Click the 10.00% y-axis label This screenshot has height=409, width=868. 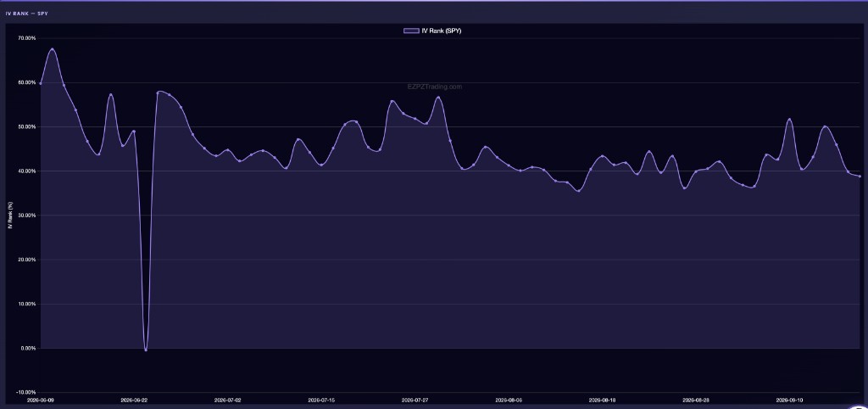pyautogui.click(x=28, y=305)
